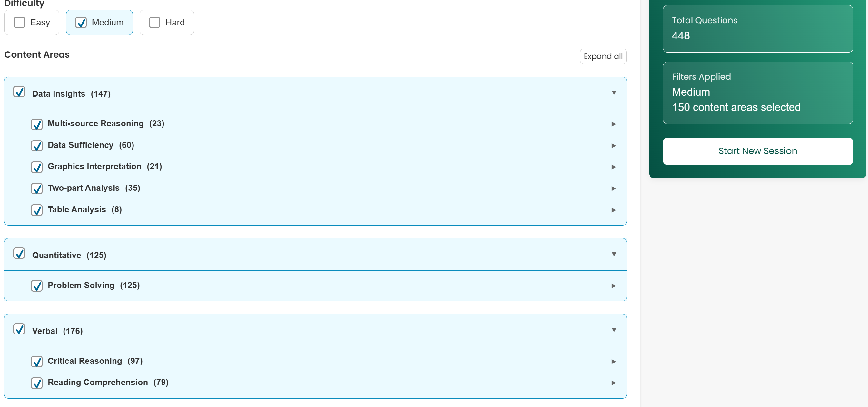Viewport: 868px width, 407px height.
Task: Toggle the Quantitative section checkbox
Action: coord(19,253)
